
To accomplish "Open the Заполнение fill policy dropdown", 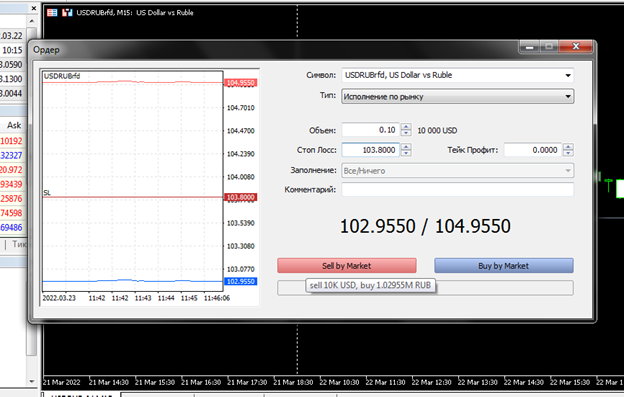I will (568, 171).
